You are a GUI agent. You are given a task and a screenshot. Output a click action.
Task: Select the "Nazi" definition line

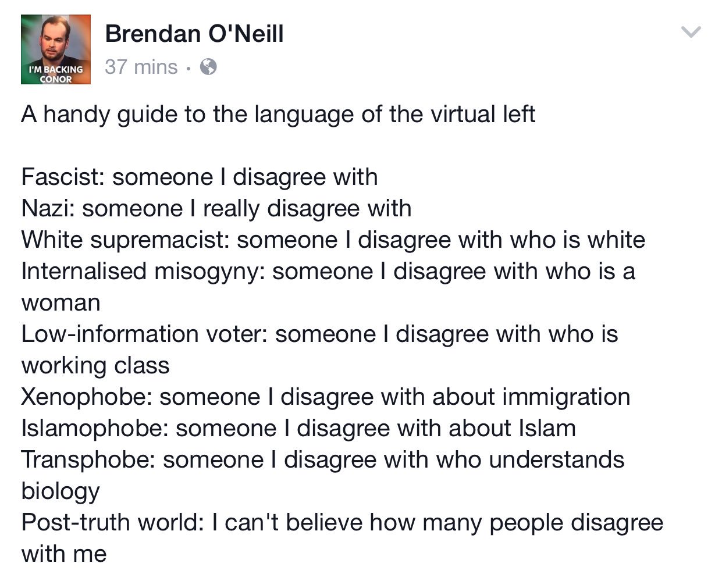click(x=216, y=208)
